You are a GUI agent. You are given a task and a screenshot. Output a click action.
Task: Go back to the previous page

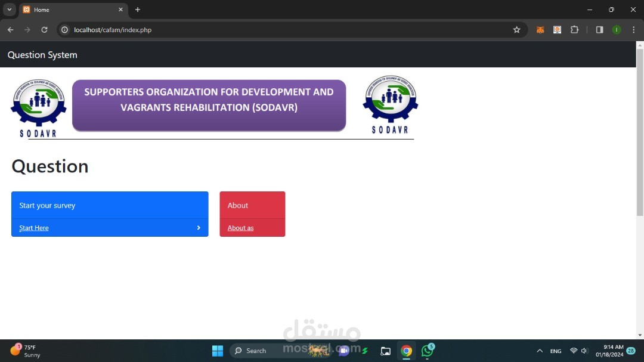tap(10, 30)
